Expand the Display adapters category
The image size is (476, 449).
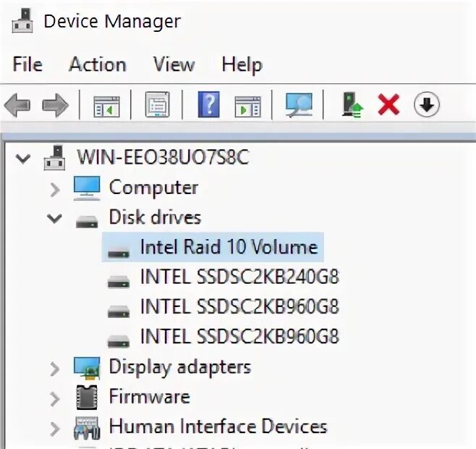pyautogui.click(x=54, y=368)
